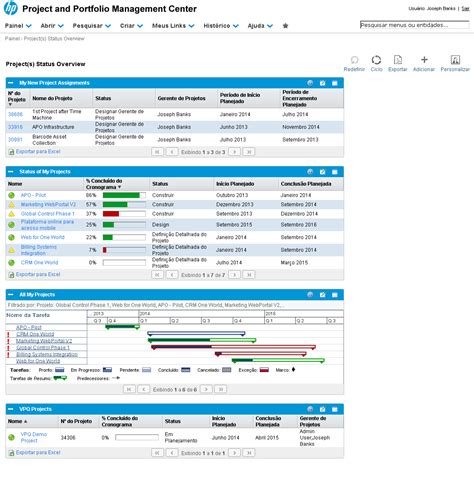The height and width of the screenshot is (490, 474).
Task: Click the Redefinir reset icon
Action: tap(354, 60)
